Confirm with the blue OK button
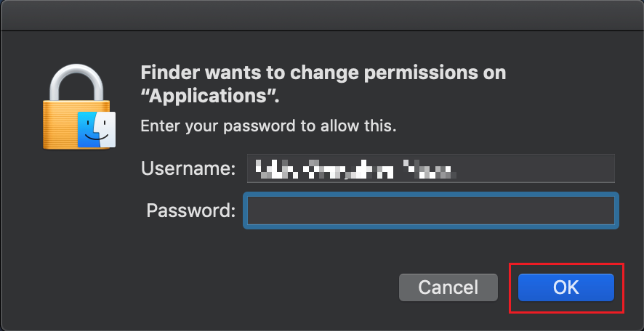This screenshot has height=331, width=644. coord(566,287)
